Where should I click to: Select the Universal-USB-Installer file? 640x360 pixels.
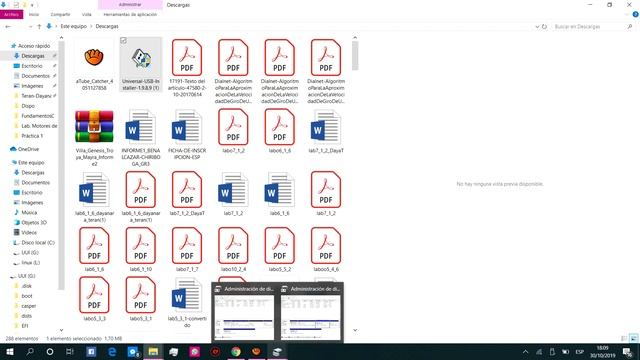(x=140, y=65)
